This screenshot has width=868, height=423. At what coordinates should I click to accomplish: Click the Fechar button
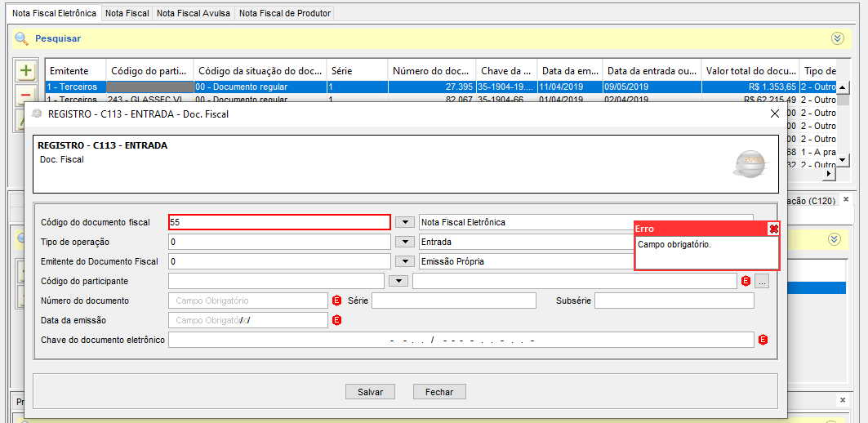pos(438,392)
